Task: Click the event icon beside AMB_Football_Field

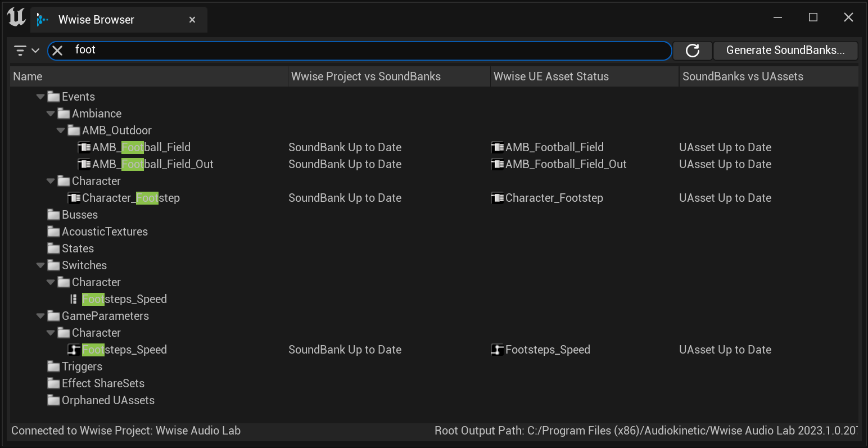Action: 84,147
